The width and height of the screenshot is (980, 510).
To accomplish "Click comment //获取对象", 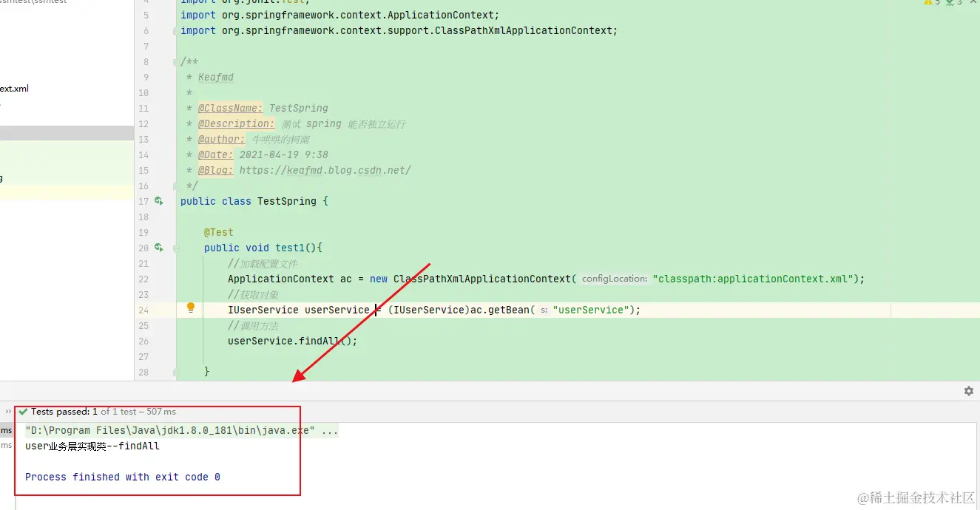I will (x=253, y=294).
